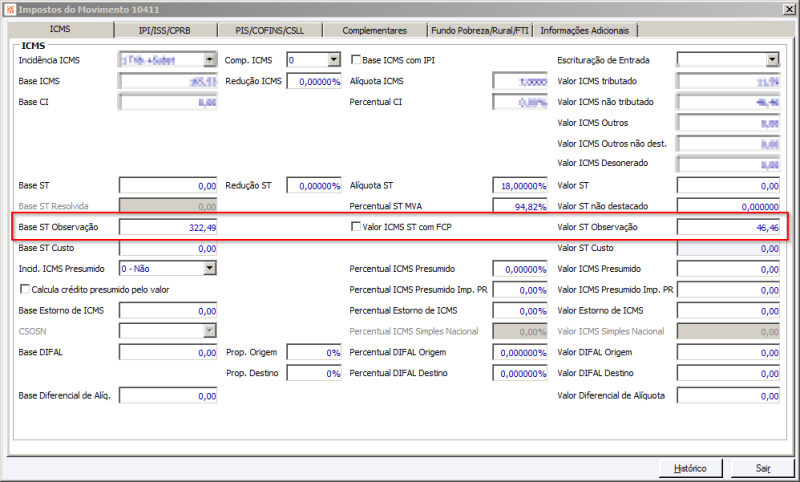The height and width of the screenshot is (482, 800).
Task: Click the Alíquota ICMS value field
Action: click(x=520, y=81)
